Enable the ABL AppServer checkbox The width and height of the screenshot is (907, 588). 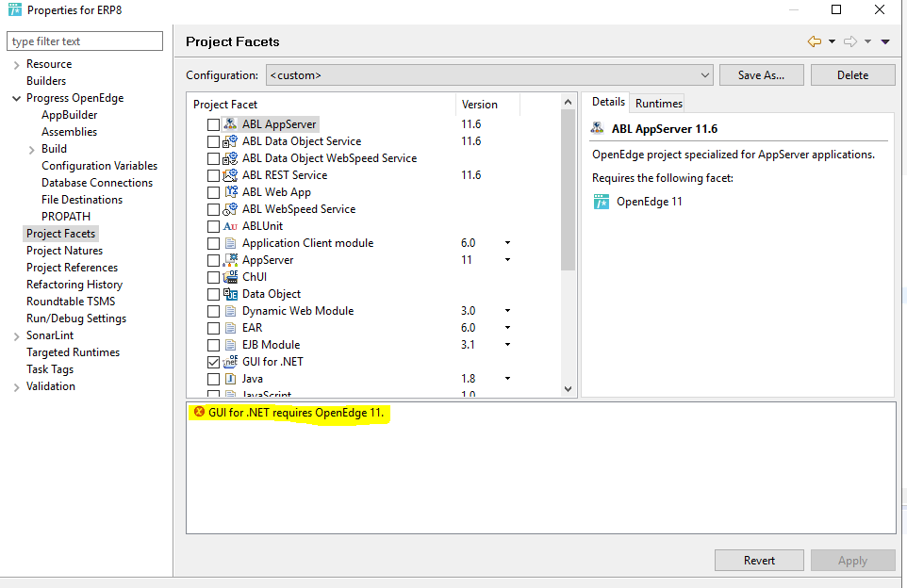[213, 124]
